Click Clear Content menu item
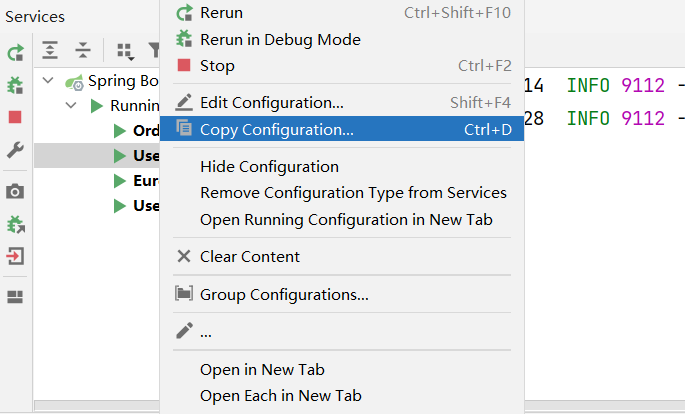The width and height of the screenshot is (685, 414). pos(249,256)
